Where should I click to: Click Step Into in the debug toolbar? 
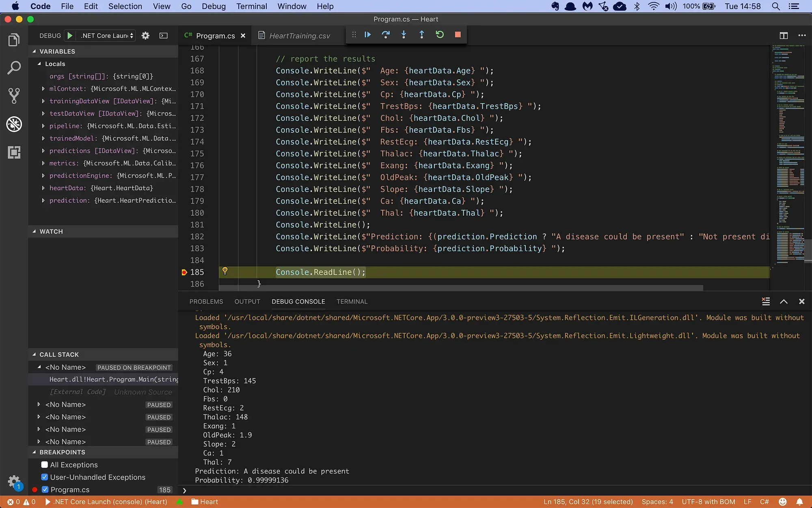point(404,35)
